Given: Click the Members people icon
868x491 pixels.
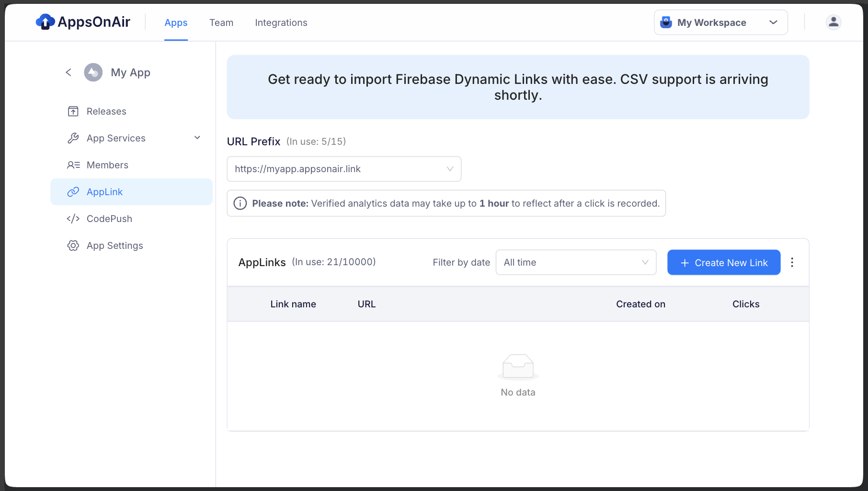Looking at the screenshot, I should (73, 165).
